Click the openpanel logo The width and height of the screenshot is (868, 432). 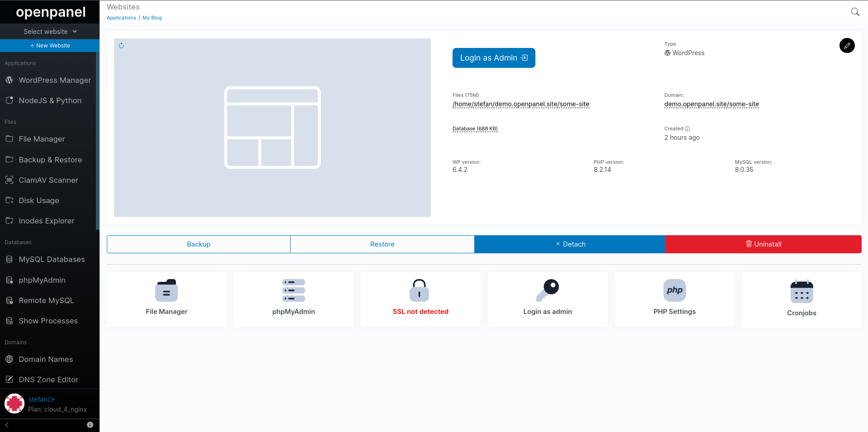click(x=51, y=12)
